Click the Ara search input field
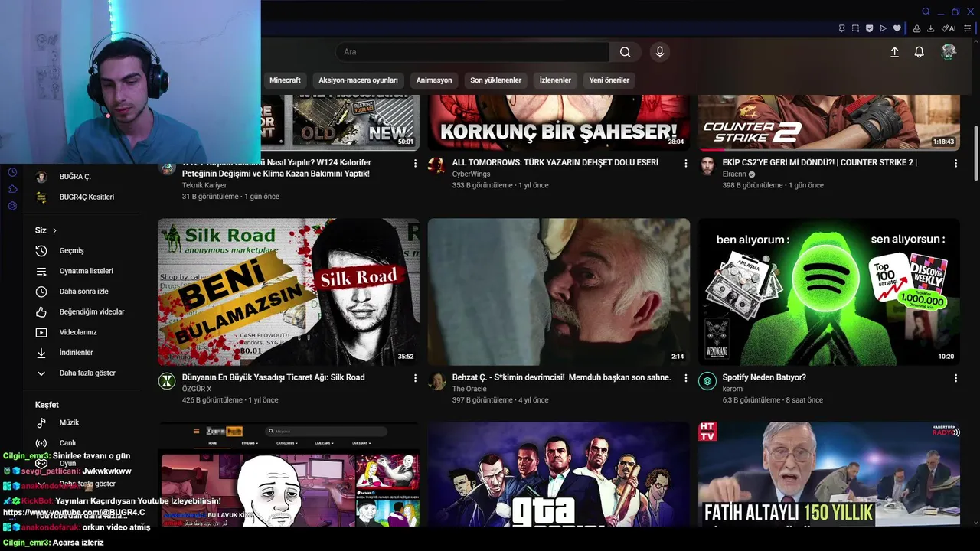Viewport: 980px width, 551px height. pos(472,52)
